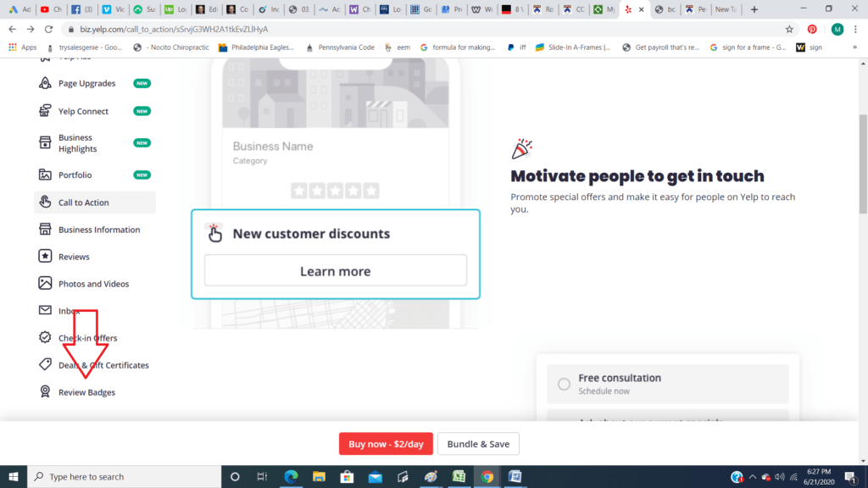Open the taskbar clock showing 6:27 PM
This screenshot has width=868, height=488.
click(x=819, y=476)
